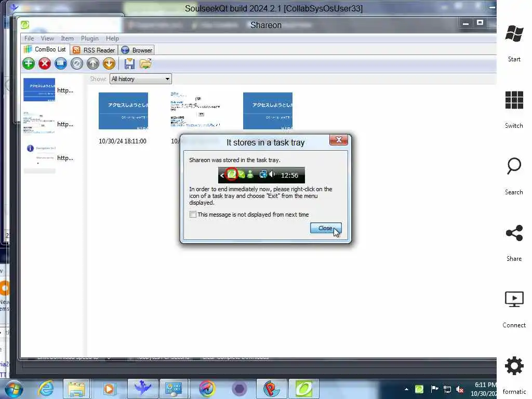Click the Share charm
Screen dimensions: 532x399
tap(514, 243)
